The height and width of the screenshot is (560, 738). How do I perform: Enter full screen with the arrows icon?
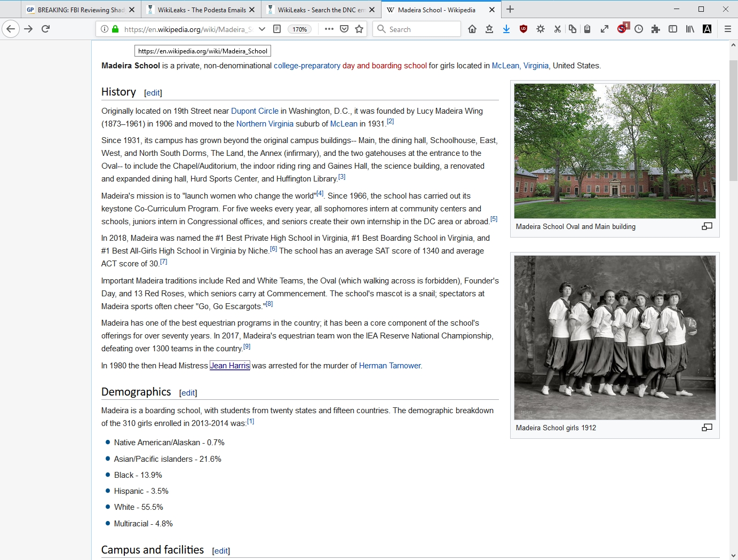coord(605,29)
